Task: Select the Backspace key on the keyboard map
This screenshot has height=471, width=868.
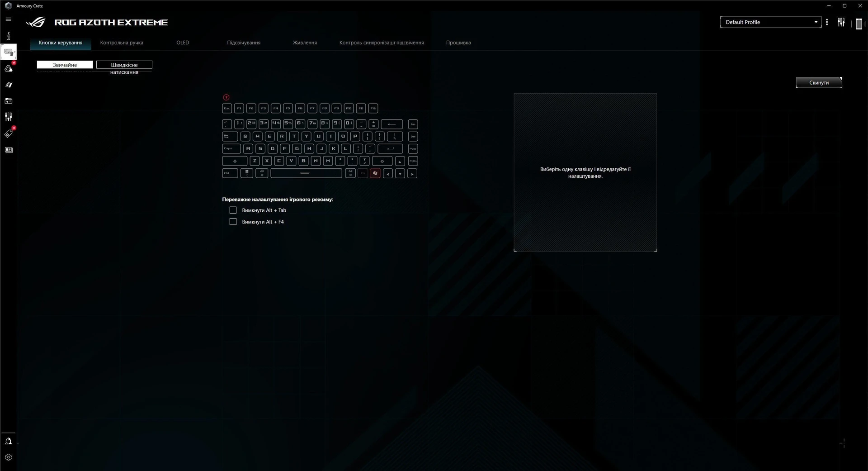Action: point(392,124)
